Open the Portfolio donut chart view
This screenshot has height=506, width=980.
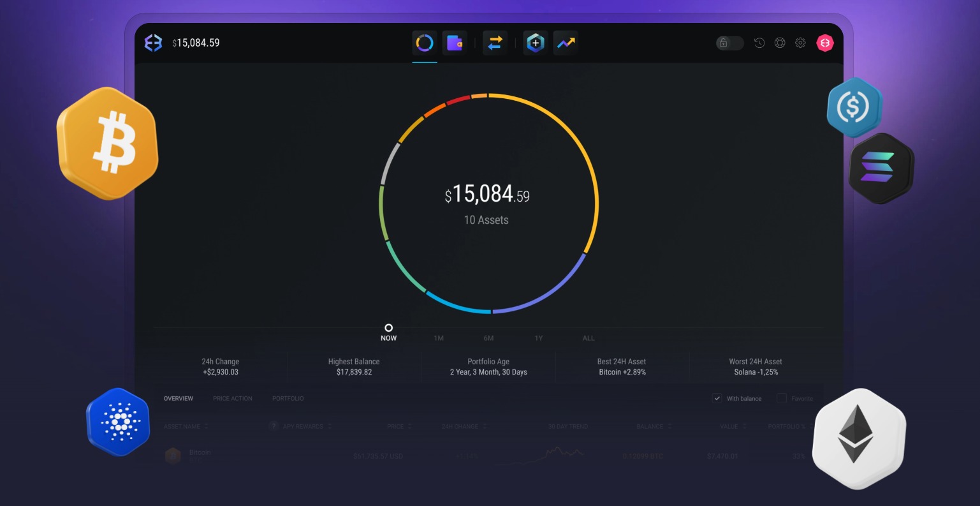coord(425,42)
